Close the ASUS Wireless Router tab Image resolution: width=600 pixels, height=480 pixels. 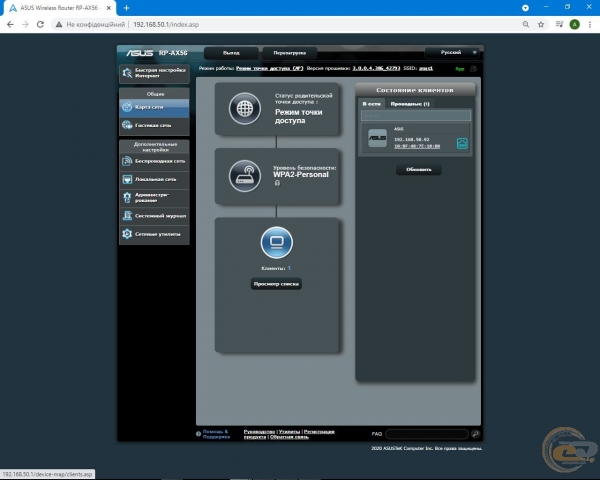click(109, 8)
